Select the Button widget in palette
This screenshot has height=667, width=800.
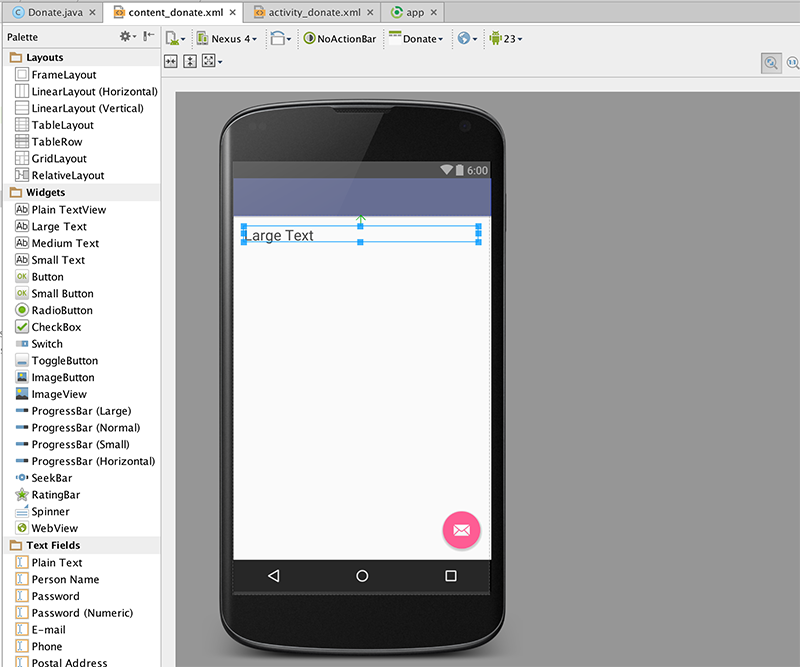click(47, 277)
